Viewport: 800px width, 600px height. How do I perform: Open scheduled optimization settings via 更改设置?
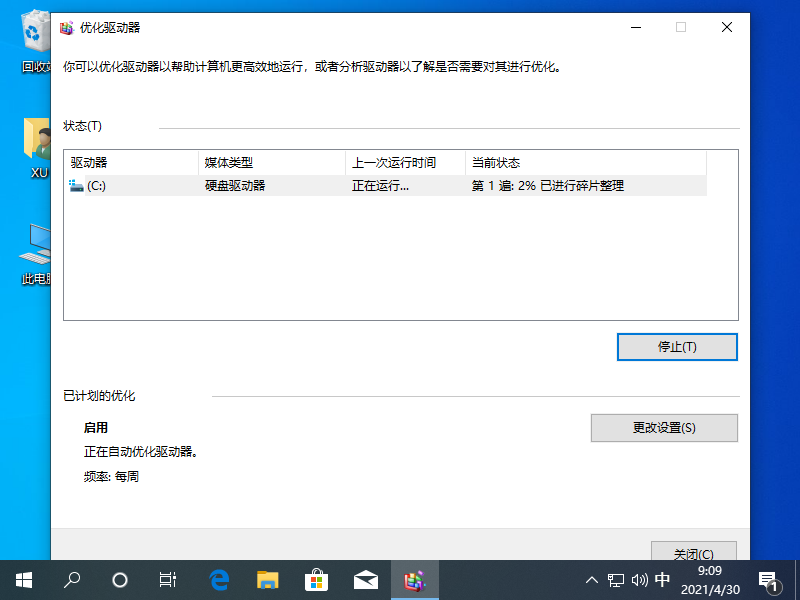(x=664, y=427)
